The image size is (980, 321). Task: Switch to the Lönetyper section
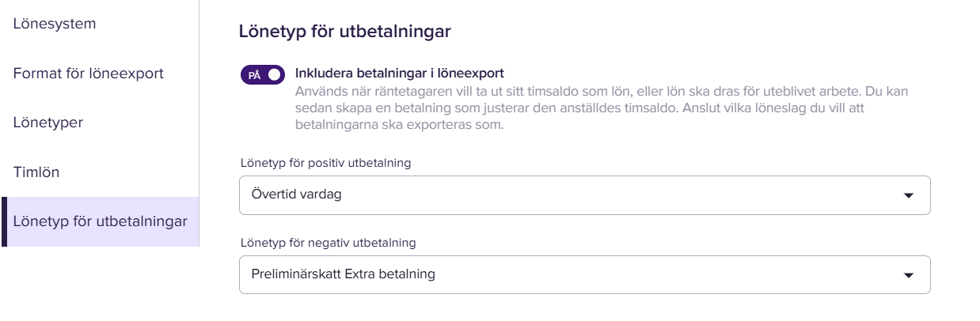pos(48,123)
